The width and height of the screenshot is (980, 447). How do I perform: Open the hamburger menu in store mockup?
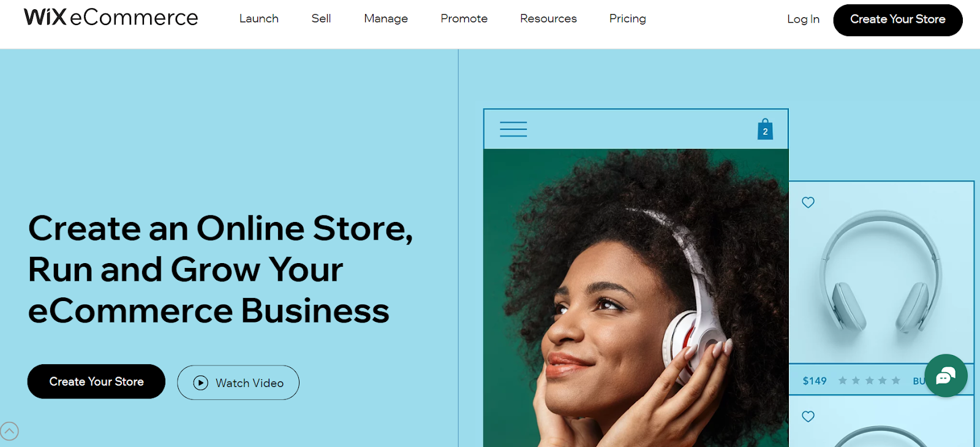coord(513,129)
